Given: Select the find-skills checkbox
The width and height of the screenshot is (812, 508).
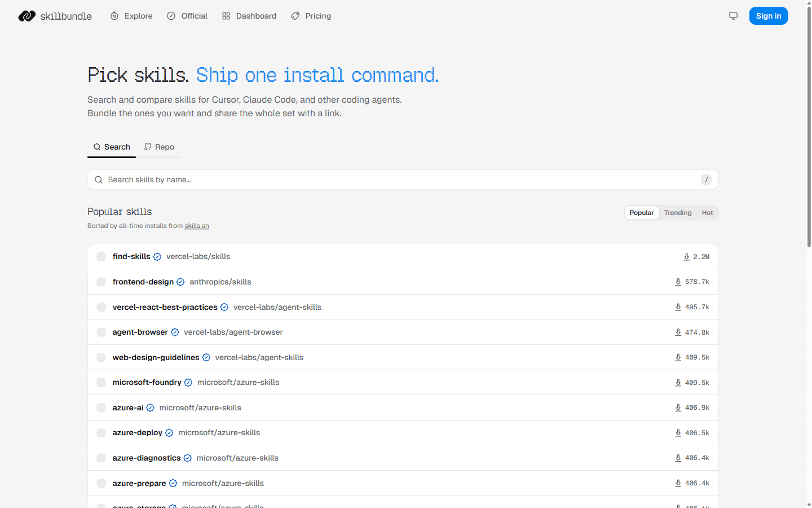Looking at the screenshot, I should pyautogui.click(x=101, y=257).
